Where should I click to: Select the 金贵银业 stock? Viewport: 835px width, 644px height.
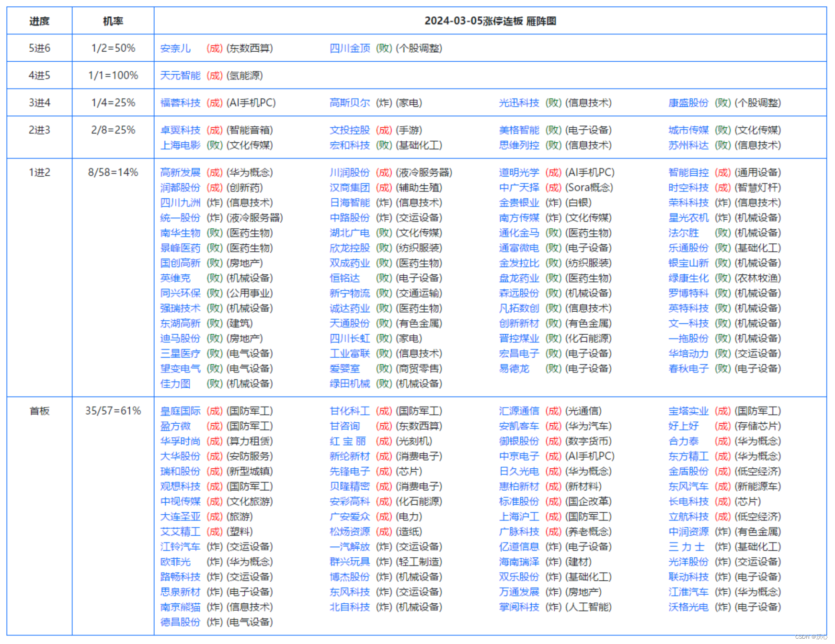pos(519,203)
